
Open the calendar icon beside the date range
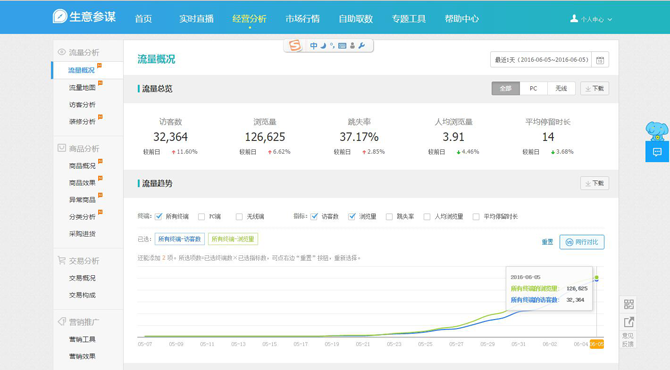(x=600, y=60)
